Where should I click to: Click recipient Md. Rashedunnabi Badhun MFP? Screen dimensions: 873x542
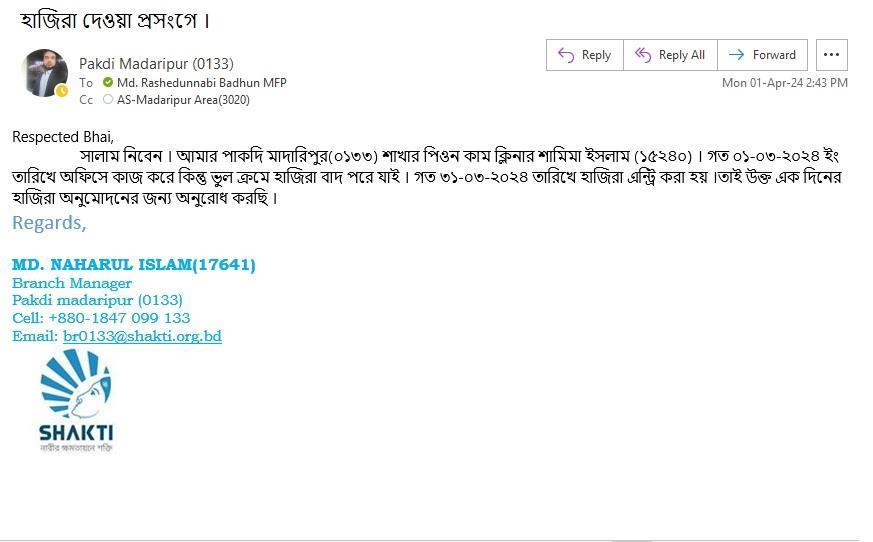pyautogui.click(x=202, y=82)
